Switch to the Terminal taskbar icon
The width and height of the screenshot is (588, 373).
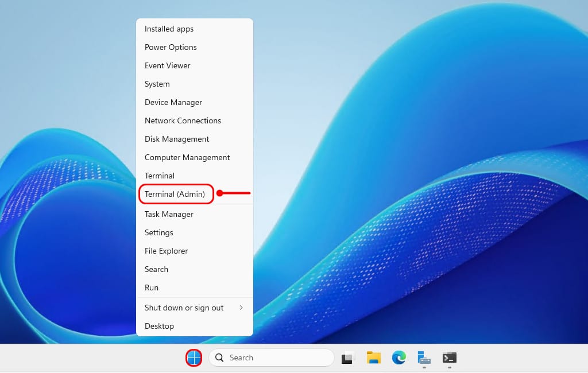coord(449,358)
